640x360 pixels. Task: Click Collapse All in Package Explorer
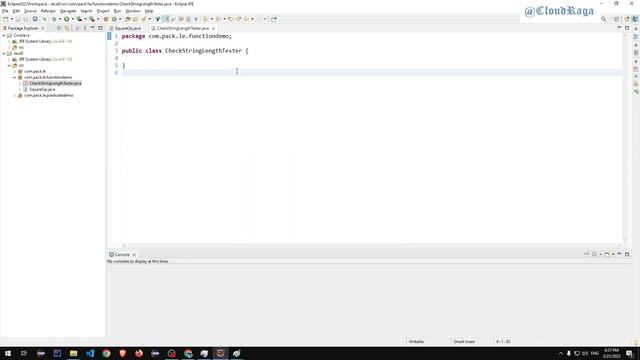(59, 28)
